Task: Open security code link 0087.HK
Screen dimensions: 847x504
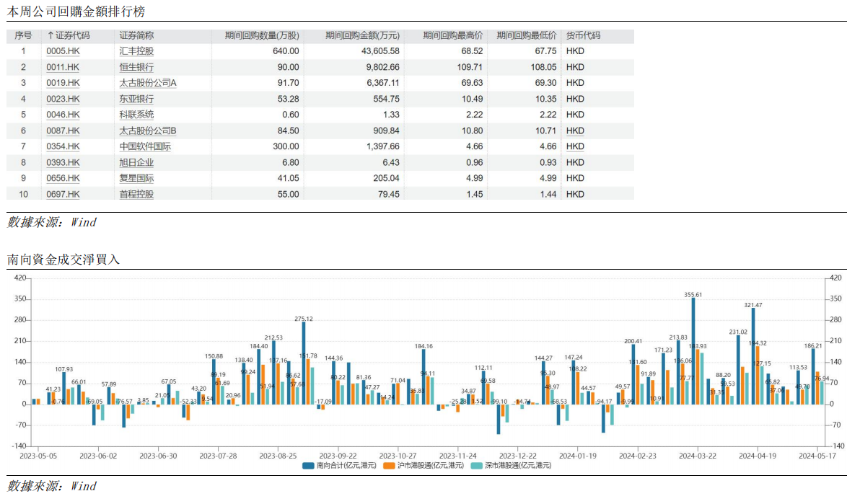Action: (63, 131)
